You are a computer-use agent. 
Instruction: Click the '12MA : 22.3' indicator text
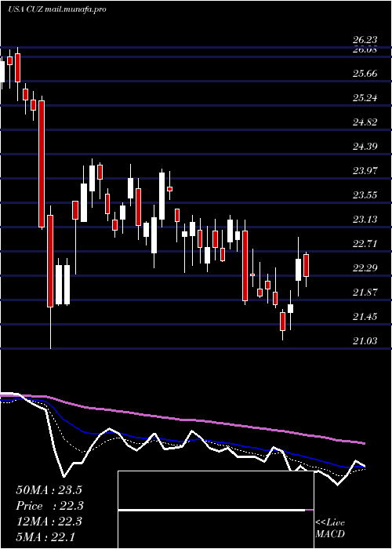pyautogui.click(x=49, y=522)
